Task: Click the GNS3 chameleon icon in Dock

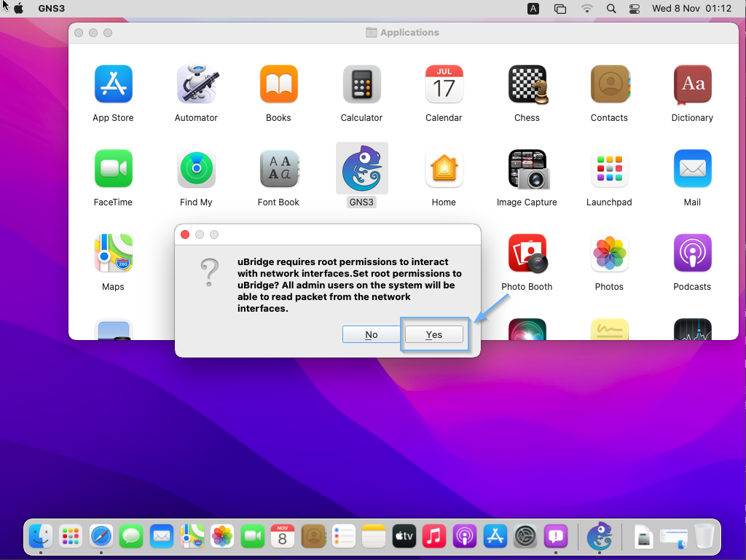Action: 599,537
